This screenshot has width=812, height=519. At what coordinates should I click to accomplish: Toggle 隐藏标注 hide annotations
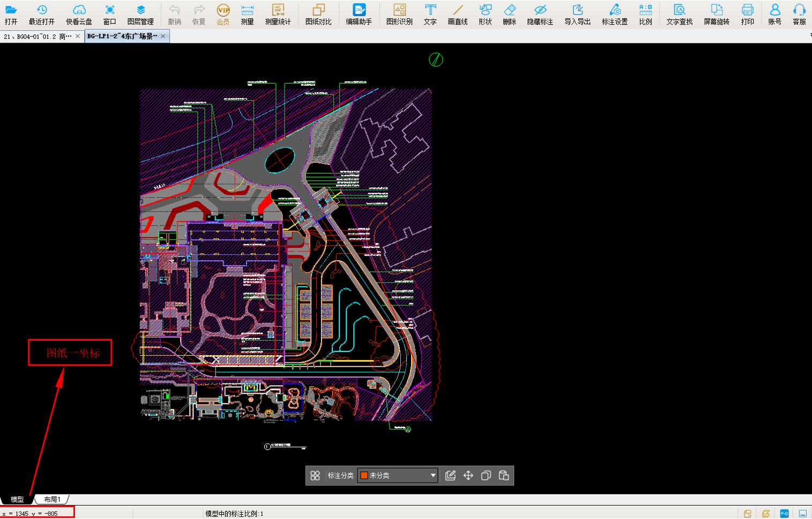pos(540,14)
